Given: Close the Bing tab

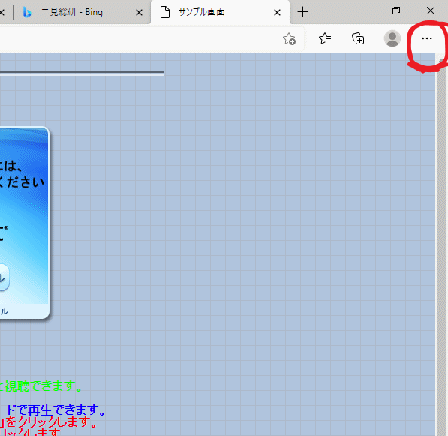Looking at the screenshot, I should tap(139, 13).
